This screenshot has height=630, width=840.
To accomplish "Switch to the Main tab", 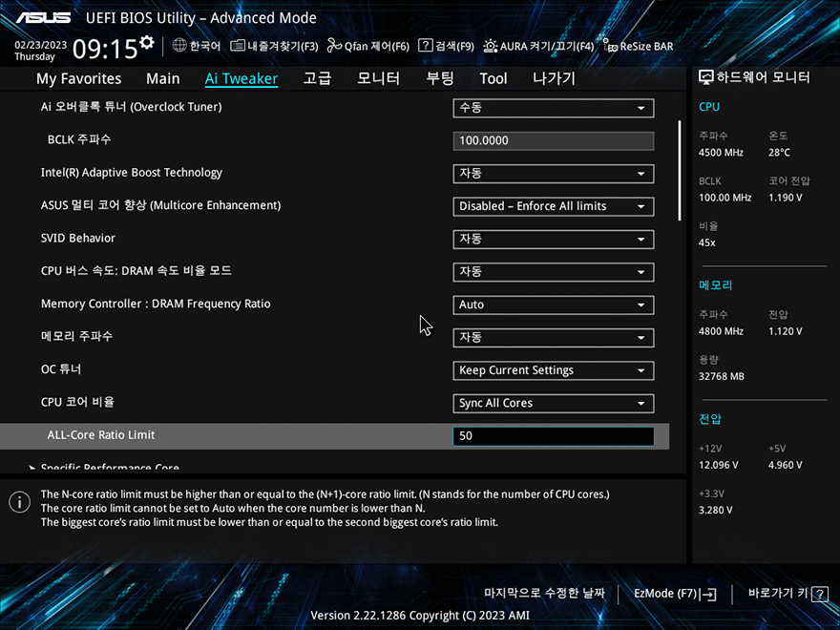I will (163, 78).
